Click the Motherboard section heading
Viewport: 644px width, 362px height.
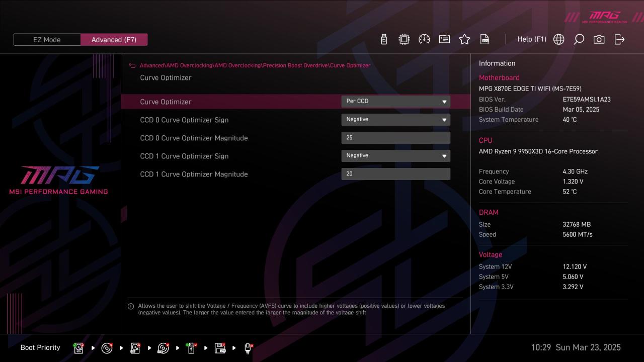[x=499, y=78]
